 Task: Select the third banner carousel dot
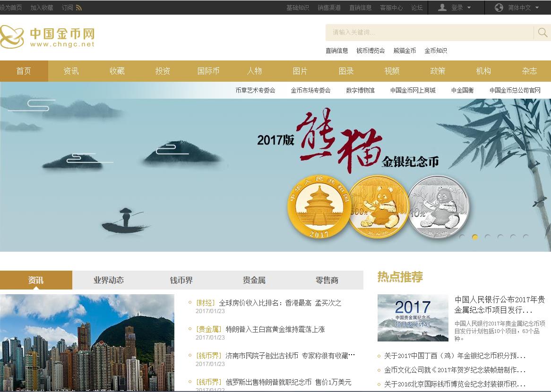tap(487, 237)
